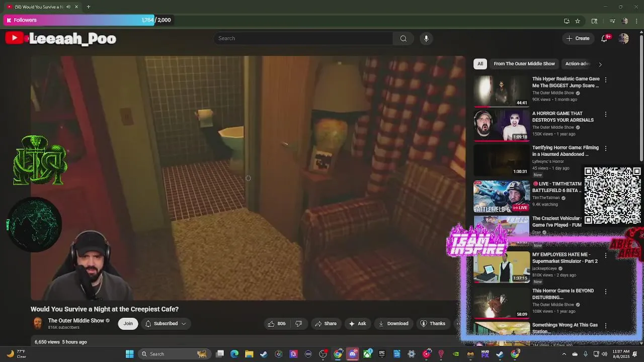Click the YouTube logo home icon
This screenshot has width=644, height=362.
click(15, 38)
